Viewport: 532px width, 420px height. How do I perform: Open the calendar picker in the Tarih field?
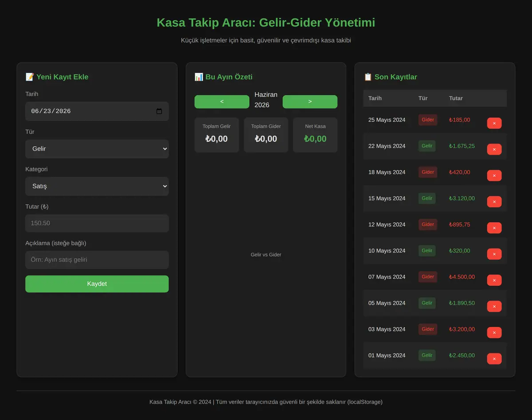[159, 111]
